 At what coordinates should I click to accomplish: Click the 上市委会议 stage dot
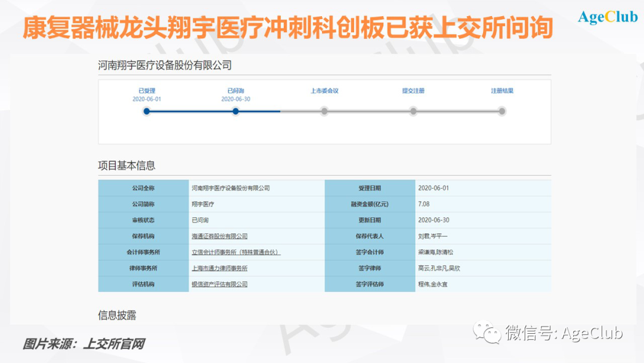324,111
